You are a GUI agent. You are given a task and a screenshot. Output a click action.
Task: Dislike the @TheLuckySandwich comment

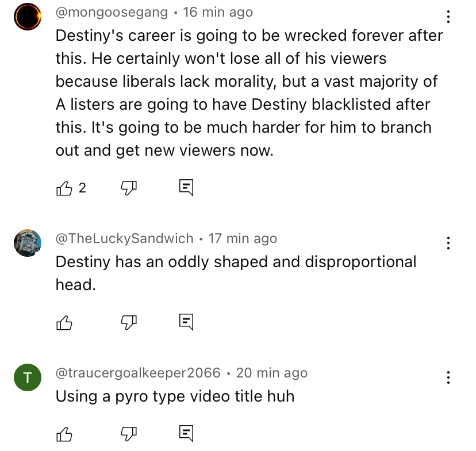pyautogui.click(x=129, y=322)
